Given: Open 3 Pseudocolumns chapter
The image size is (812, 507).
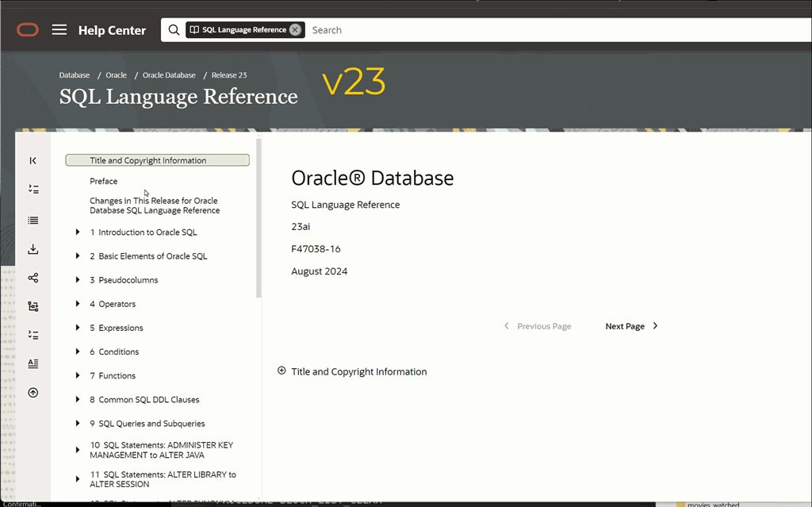Looking at the screenshot, I should [124, 280].
